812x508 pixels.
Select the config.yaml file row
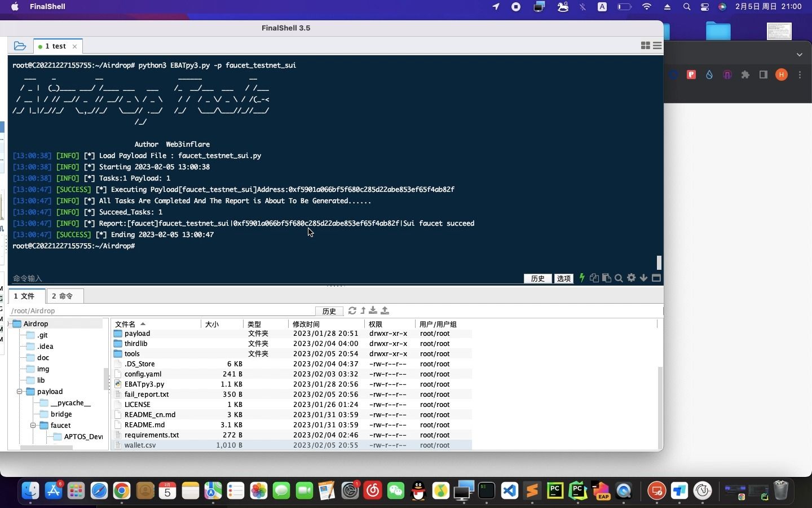(x=292, y=374)
